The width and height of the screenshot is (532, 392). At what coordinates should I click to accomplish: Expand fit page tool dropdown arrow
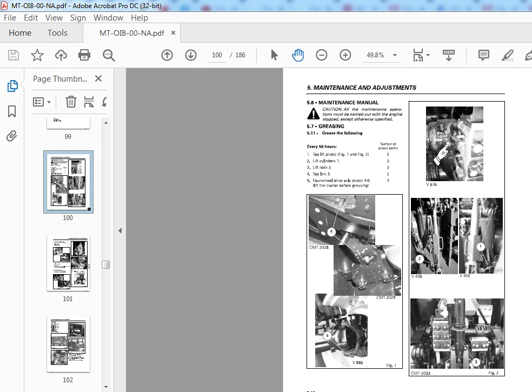428,55
